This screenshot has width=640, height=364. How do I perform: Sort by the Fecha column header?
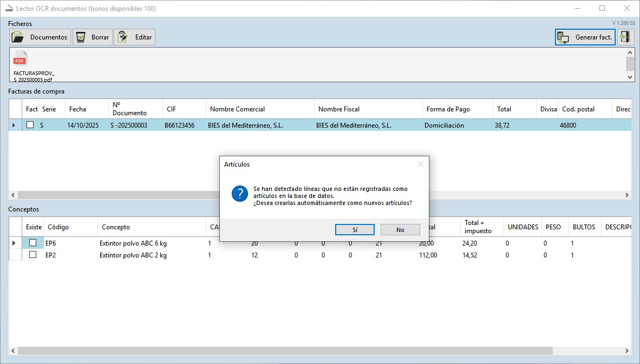coord(87,109)
